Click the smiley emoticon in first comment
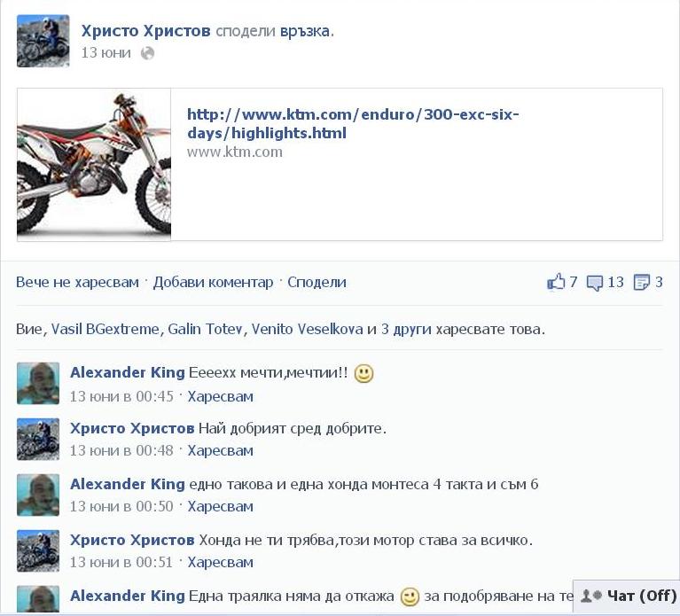This screenshot has width=680, height=616. [363, 373]
